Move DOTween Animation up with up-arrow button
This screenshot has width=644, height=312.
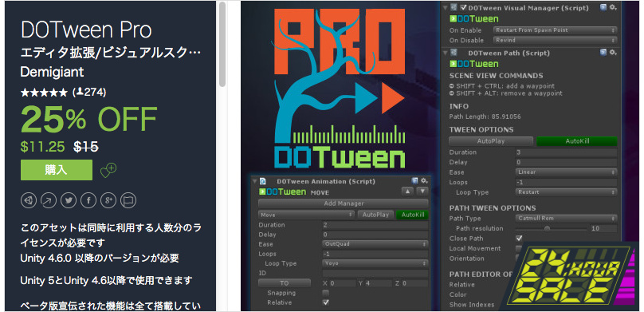click(408, 192)
